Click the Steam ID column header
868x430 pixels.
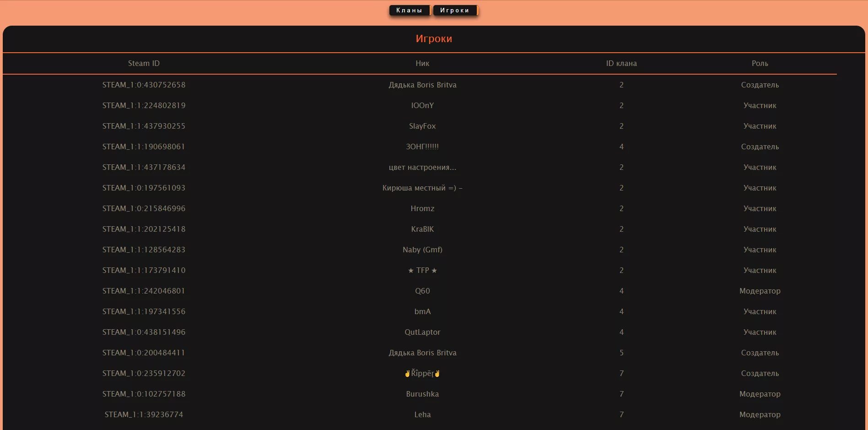pos(144,63)
